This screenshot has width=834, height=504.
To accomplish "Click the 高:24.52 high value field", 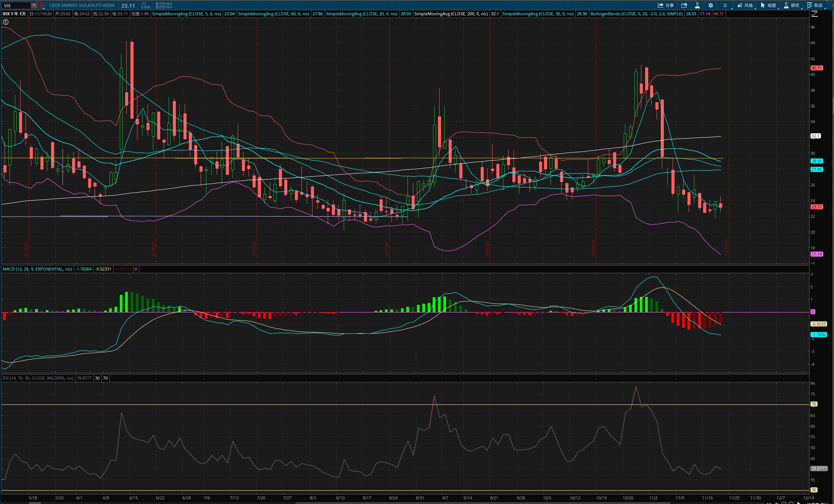I will (x=82, y=14).
